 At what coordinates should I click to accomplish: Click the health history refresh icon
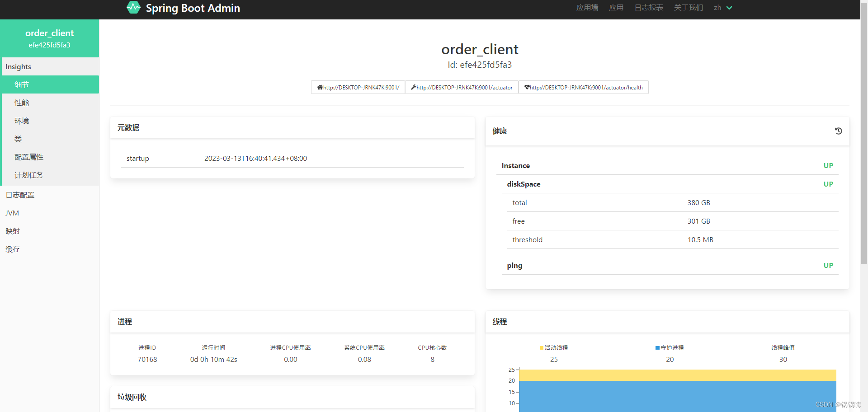point(838,131)
